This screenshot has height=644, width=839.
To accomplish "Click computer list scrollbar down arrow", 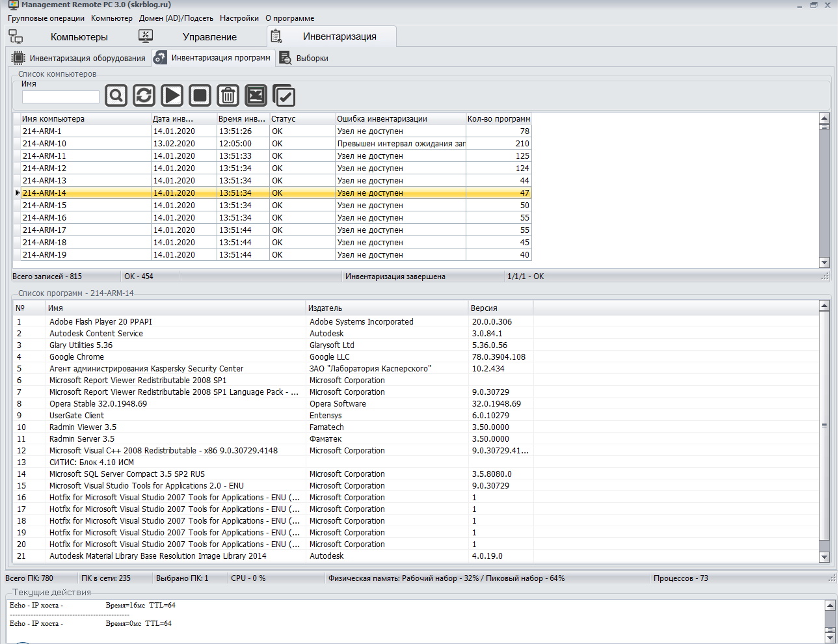I will (x=824, y=263).
